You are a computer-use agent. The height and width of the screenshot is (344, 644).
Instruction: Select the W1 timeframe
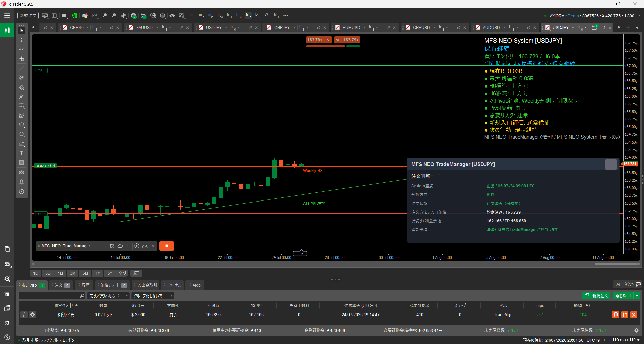coord(267,15)
